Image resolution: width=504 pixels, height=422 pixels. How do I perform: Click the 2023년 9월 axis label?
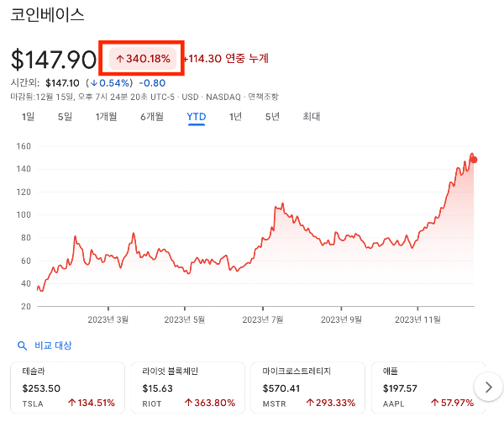[341, 319]
